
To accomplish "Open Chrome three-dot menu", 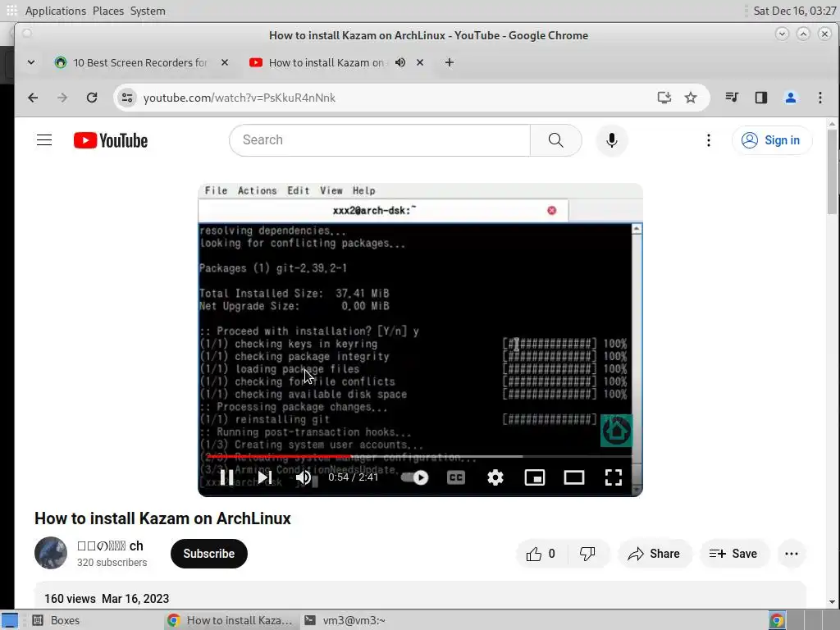I will (x=820, y=98).
